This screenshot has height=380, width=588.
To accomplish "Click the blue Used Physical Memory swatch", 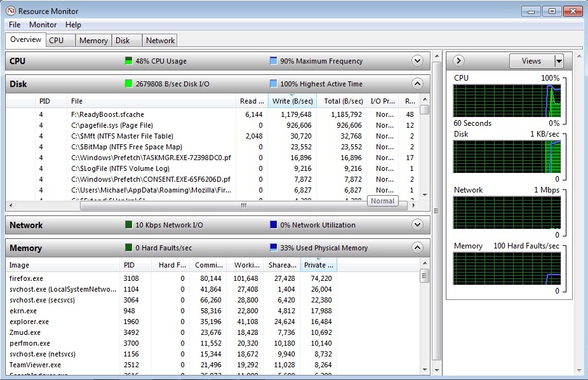I will [x=273, y=248].
